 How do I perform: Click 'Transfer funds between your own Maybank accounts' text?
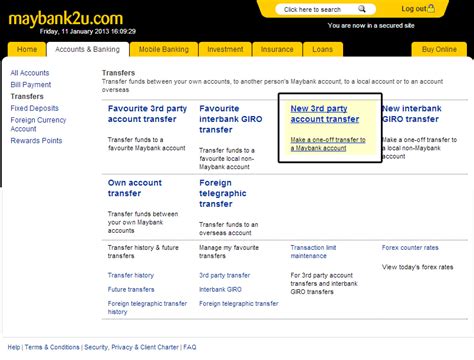(143, 222)
